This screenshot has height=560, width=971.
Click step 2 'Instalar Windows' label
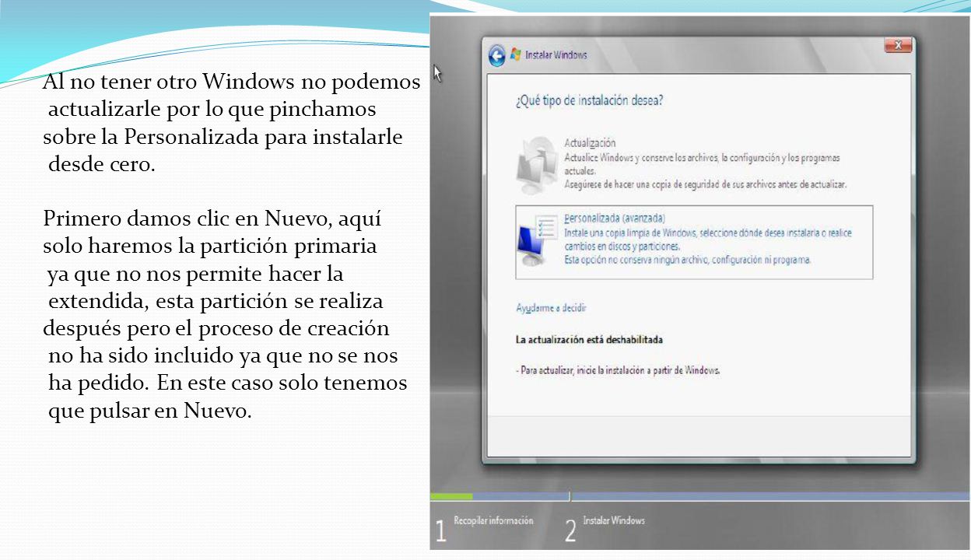click(614, 520)
